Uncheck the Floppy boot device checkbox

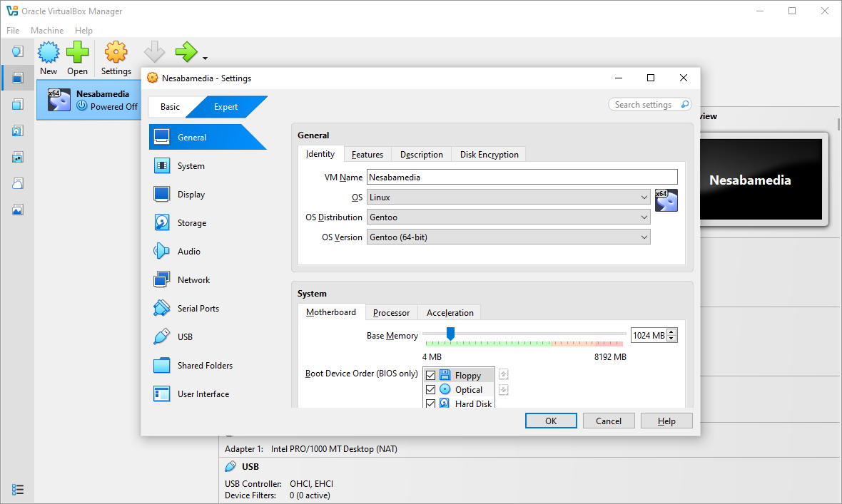[x=430, y=376]
